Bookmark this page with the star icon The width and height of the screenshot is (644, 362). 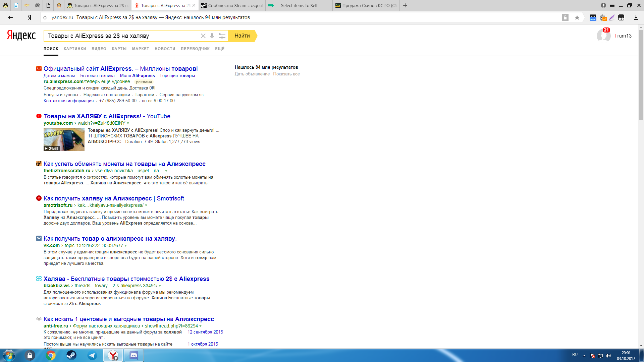click(577, 17)
